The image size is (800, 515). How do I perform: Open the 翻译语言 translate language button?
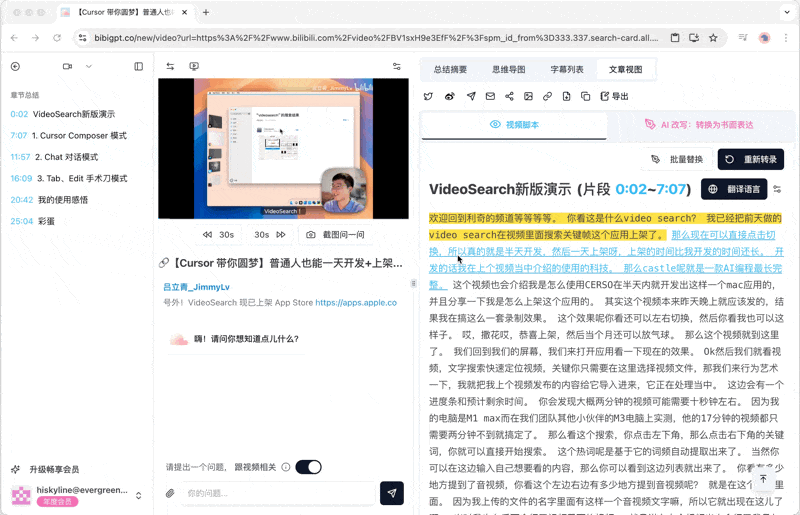click(734, 189)
